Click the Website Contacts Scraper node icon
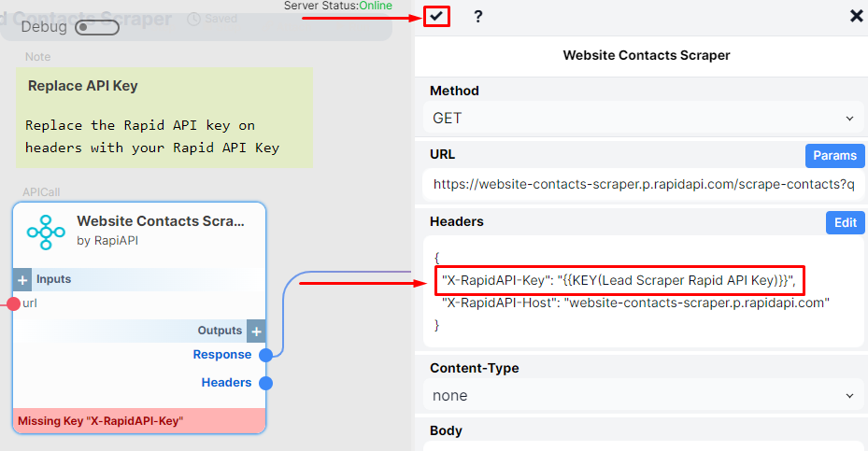This screenshot has height=451, width=868. tap(46, 232)
